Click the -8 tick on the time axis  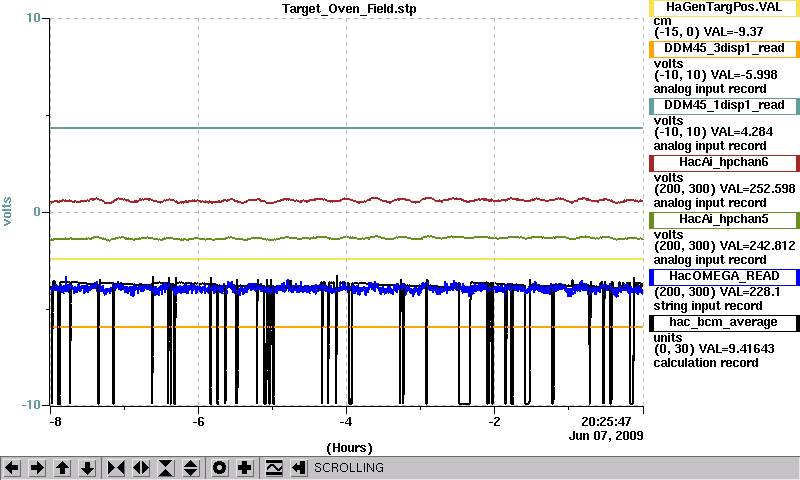pyautogui.click(x=55, y=422)
